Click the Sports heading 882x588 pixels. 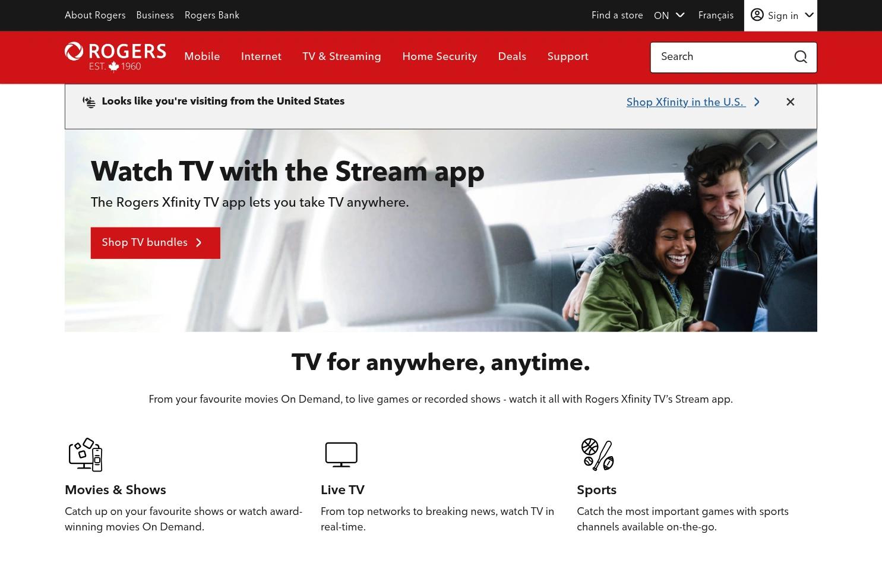(x=596, y=490)
